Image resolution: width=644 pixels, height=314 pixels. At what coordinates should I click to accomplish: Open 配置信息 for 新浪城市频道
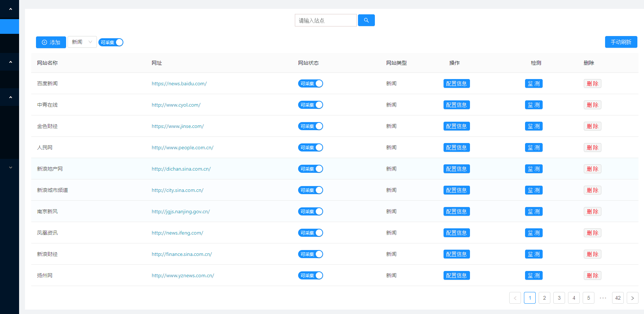[456, 190]
